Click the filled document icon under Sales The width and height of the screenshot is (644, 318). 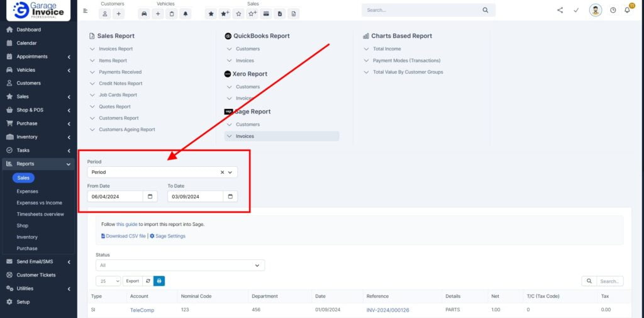[280, 14]
